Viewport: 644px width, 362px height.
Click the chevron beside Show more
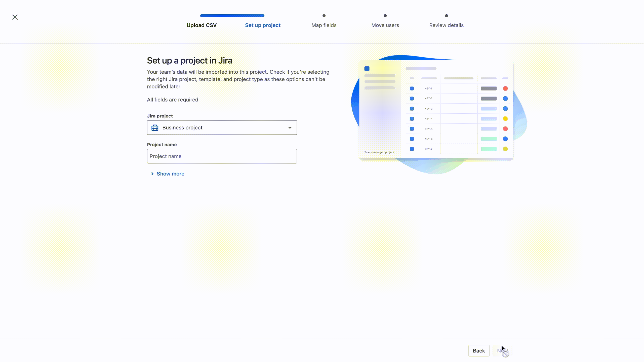(x=152, y=174)
